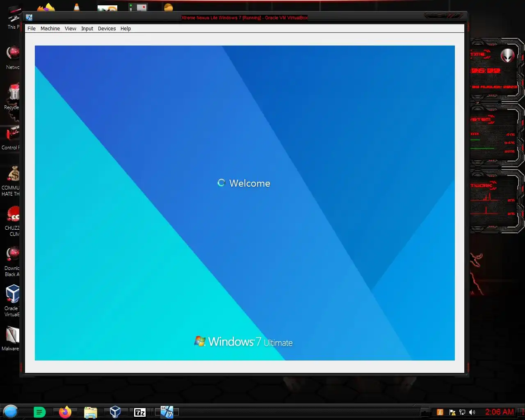Open the View menu
The image size is (525, 420).
[71, 29]
